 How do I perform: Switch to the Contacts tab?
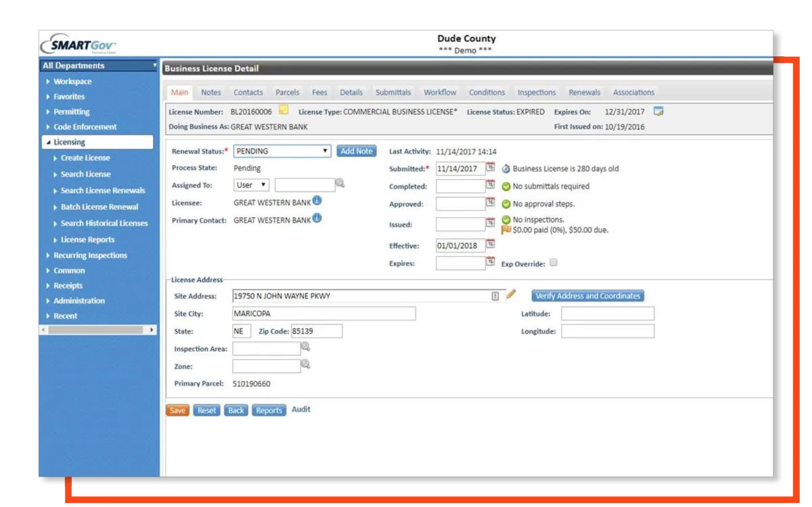point(248,93)
